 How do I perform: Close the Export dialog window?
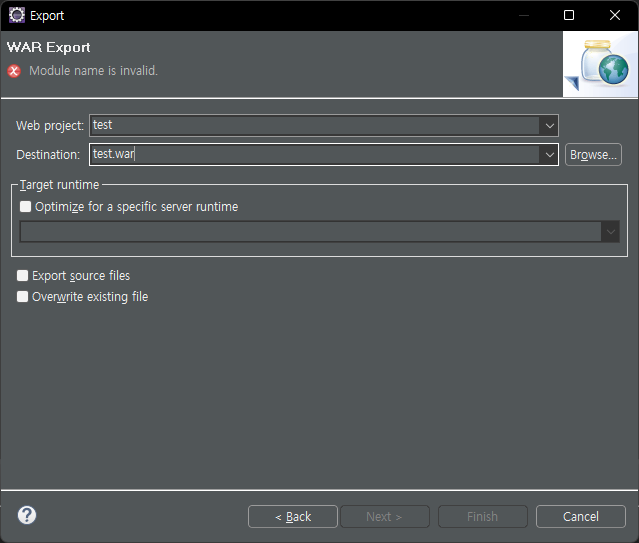[x=615, y=15]
